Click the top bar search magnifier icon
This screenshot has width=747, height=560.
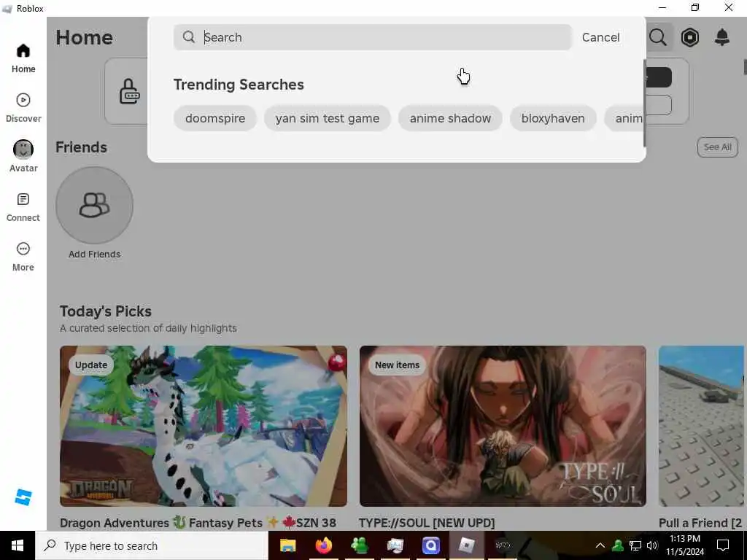click(x=658, y=37)
